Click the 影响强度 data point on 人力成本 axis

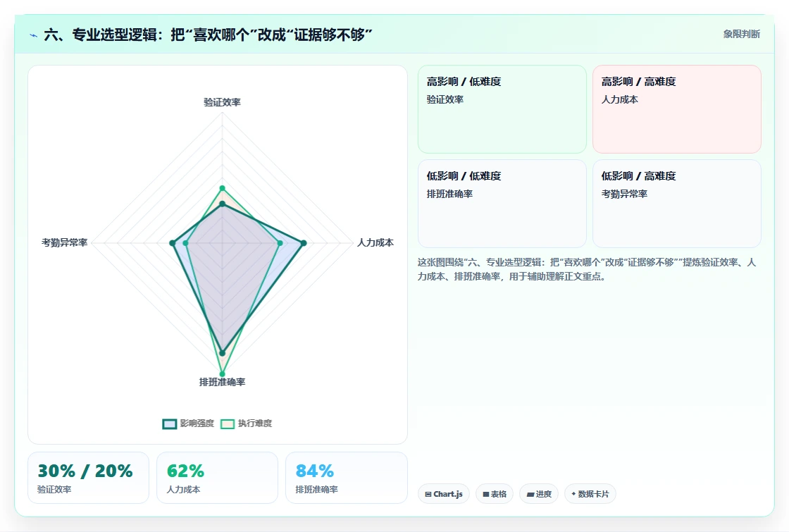[304, 243]
